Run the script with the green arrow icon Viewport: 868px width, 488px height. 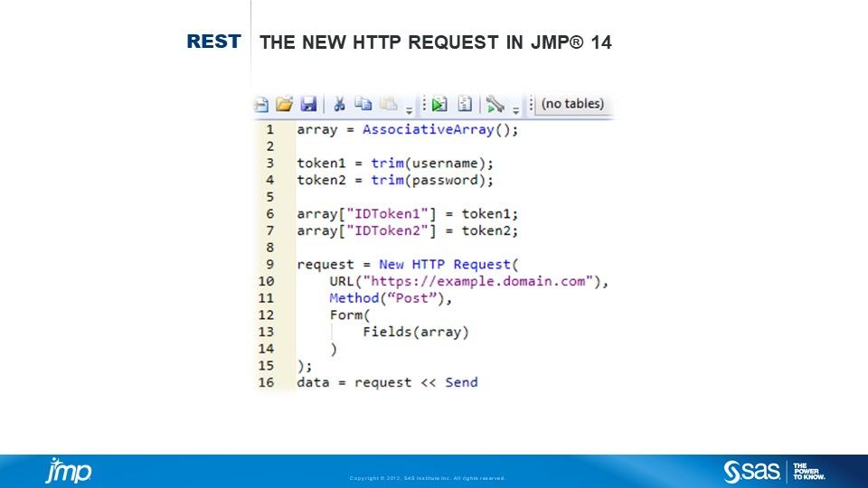[439, 104]
